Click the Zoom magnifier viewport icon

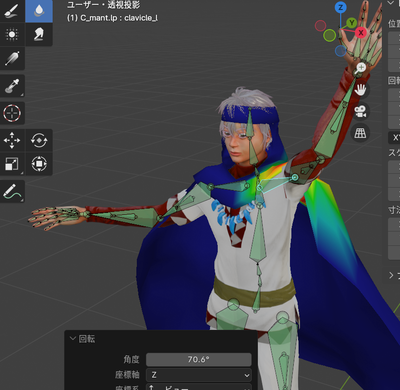(360, 68)
